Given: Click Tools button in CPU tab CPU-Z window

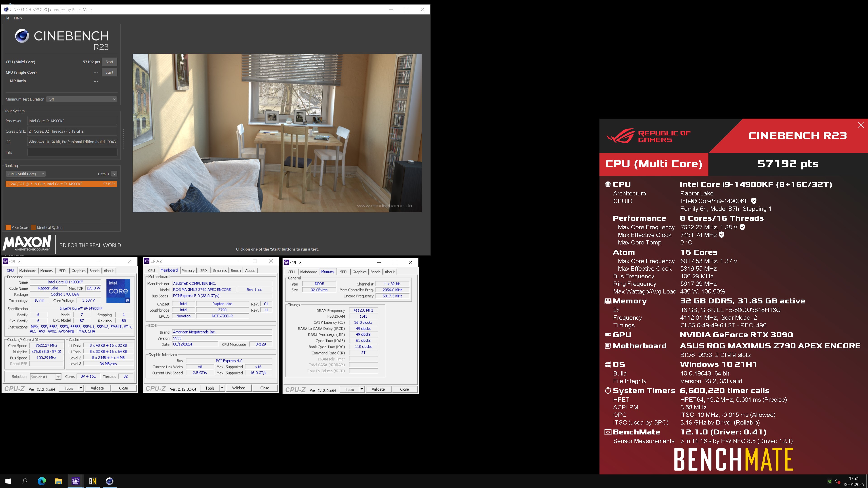Looking at the screenshot, I should pyautogui.click(x=68, y=388).
